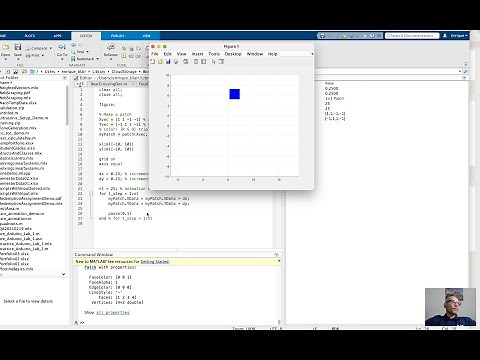Click the Search Documentation field
This screenshot has width=480, height=360.
(412, 35)
